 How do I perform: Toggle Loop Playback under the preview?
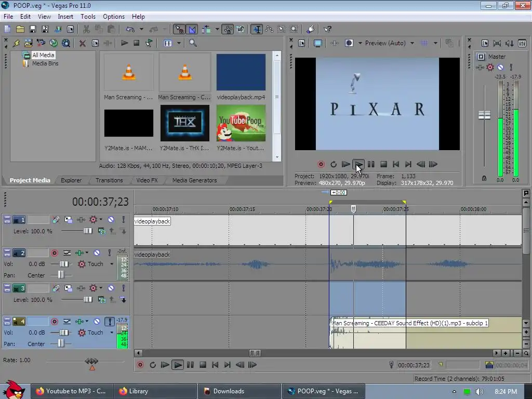coord(334,164)
